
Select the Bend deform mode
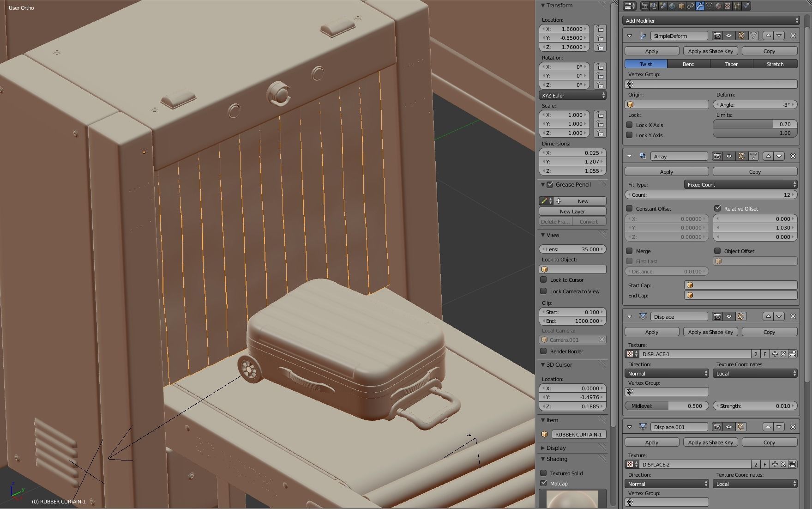[x=689, y=64]
